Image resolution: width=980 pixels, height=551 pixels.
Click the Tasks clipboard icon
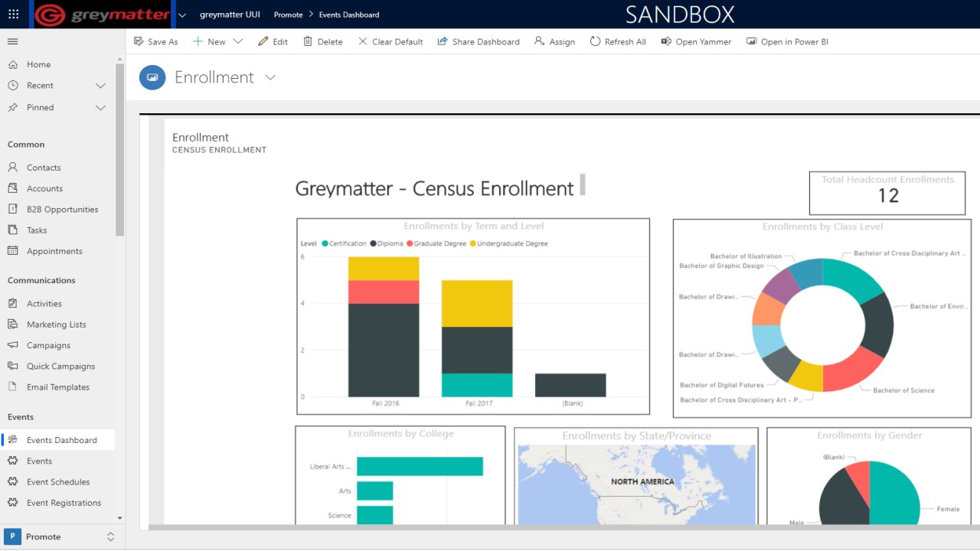(x=12, y=230)
